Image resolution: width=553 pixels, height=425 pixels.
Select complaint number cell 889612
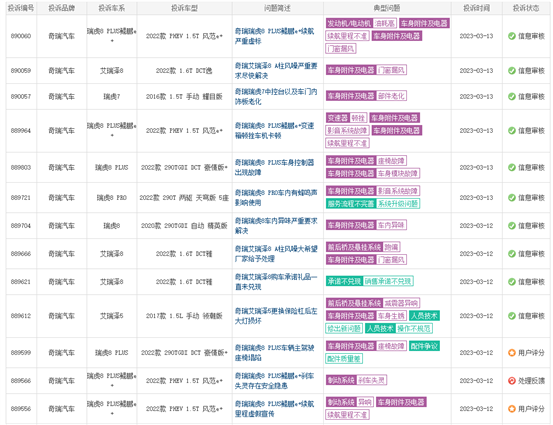[x=21, y=316]
